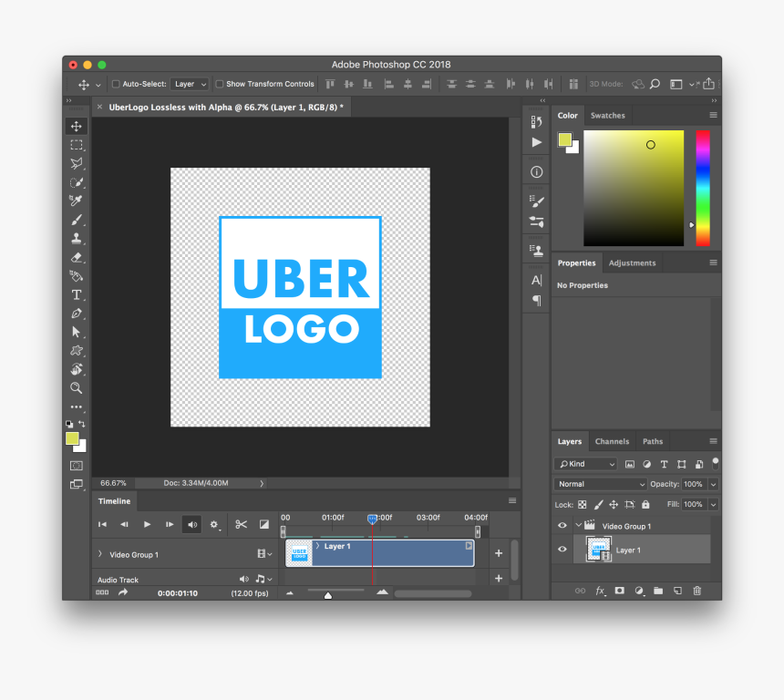
Task: Toggle lock transparent pixels
Action: 583,505
